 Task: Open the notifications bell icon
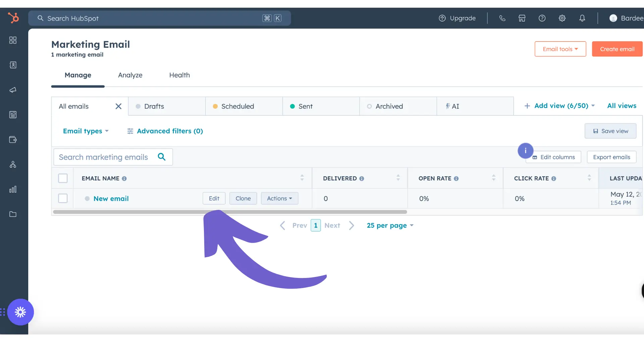click(x=582, y=18)
